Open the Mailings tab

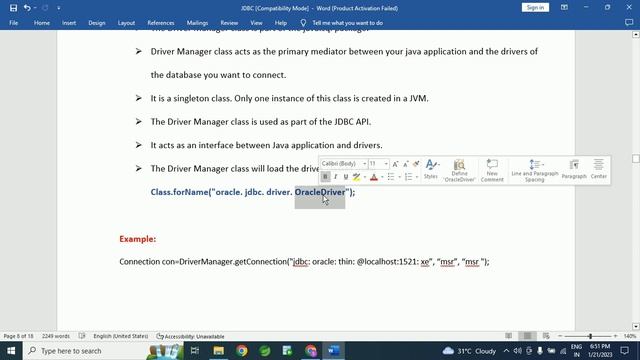(197, 23)
